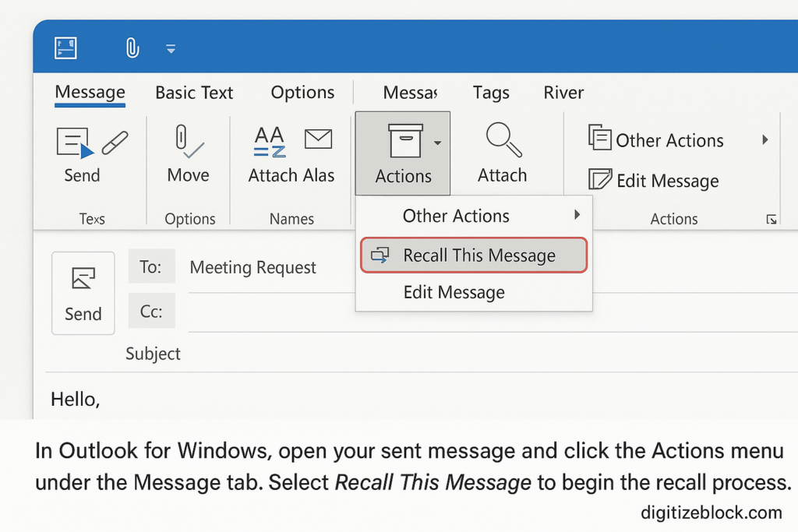The width and height of the screenshot is (798, 532).
Task: Open the Basic Text tab
Action: point(194,93)
